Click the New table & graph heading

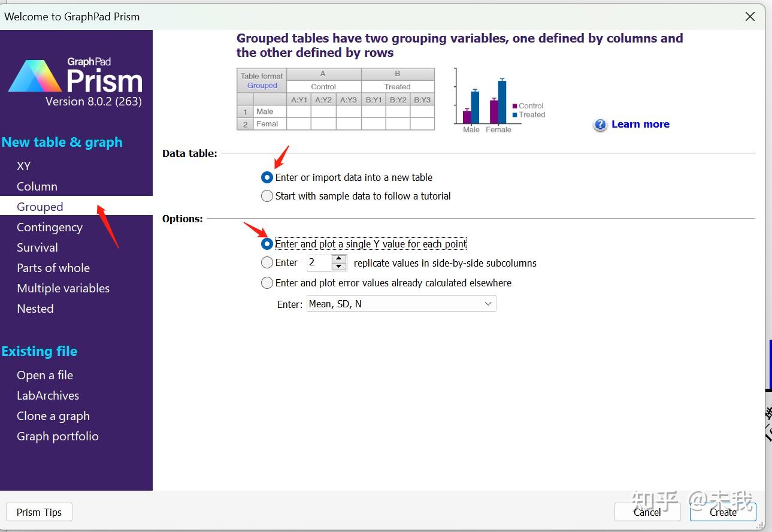tap(62, 142)
